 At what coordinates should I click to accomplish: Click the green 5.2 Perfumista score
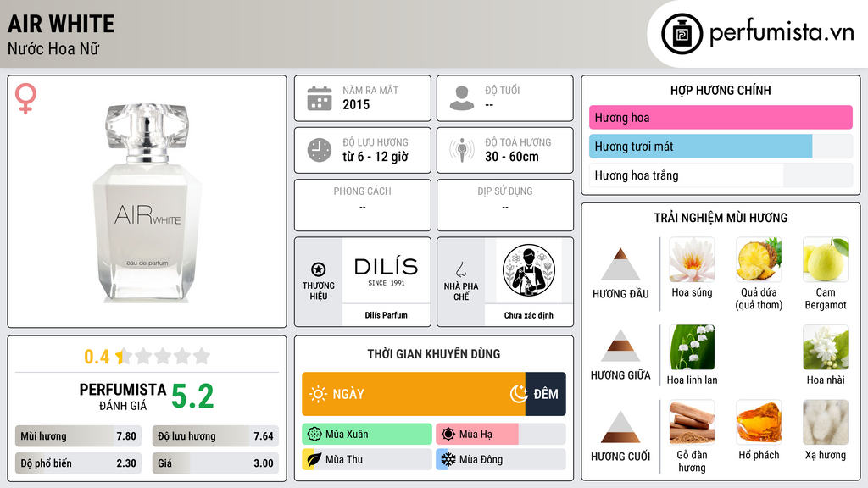(x=192, y=396)
